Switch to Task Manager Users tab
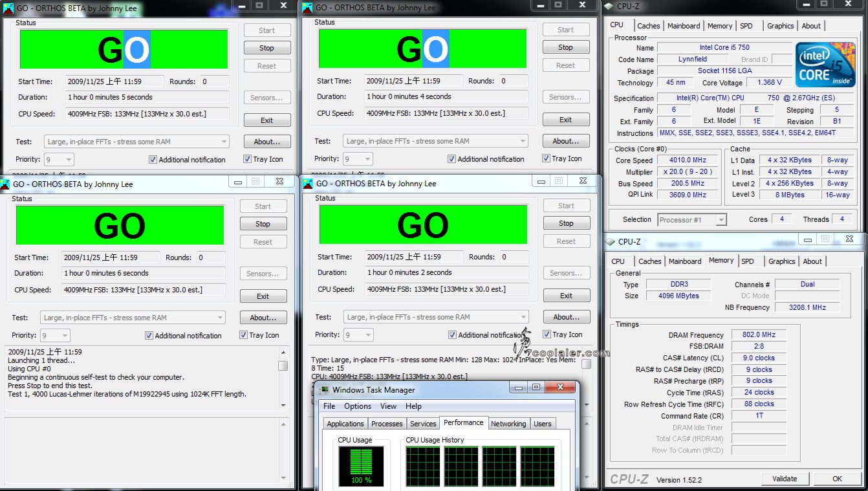Screen dimensions: 868x491 pyautogui.click(x=543, y=424)
